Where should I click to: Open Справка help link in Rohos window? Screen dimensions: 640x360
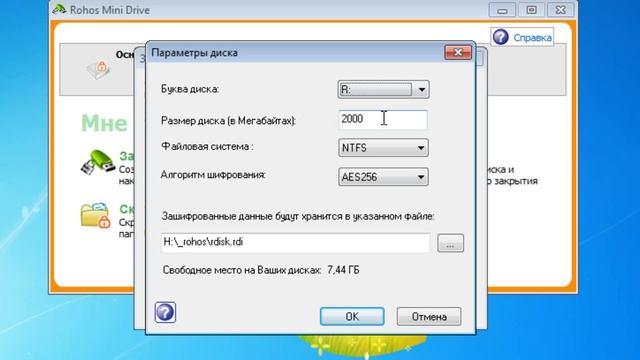[x=532, y=38]
